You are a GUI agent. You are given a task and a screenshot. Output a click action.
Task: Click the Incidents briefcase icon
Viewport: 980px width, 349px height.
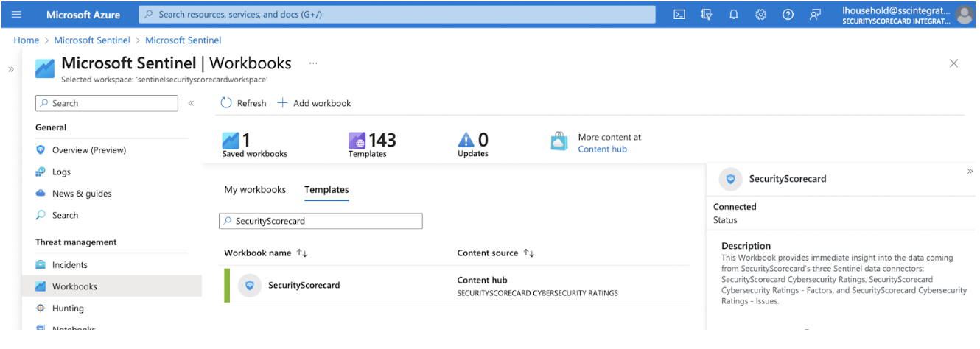pyautogui.click(x=41, y=265)
